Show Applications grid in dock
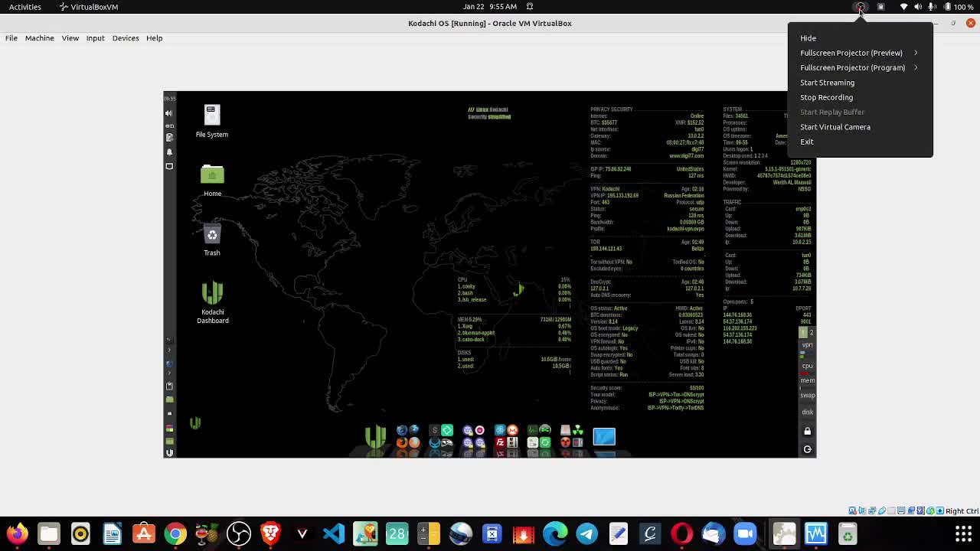This screenshot has height=551, width=980. click(x=963, y=533)
